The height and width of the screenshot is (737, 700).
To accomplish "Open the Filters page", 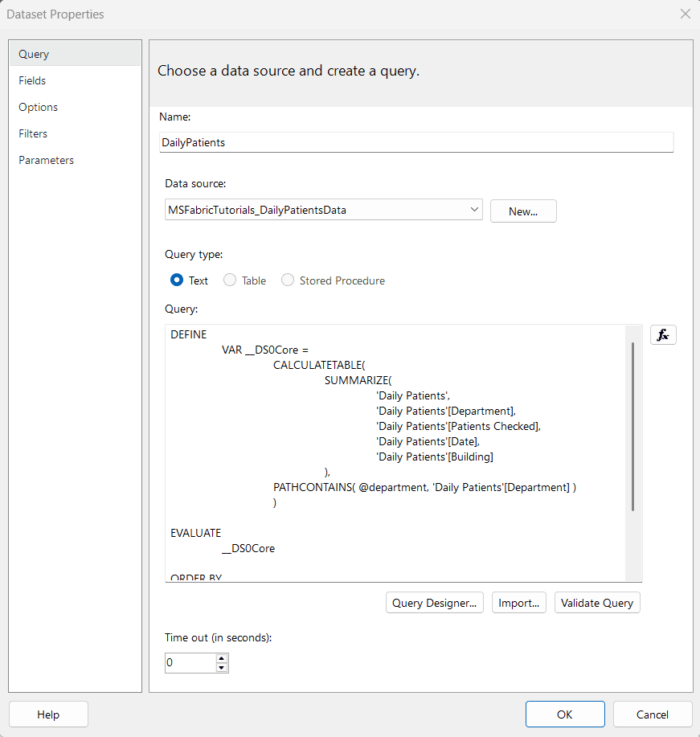I will pyautogui.click(x=33, y=133).
